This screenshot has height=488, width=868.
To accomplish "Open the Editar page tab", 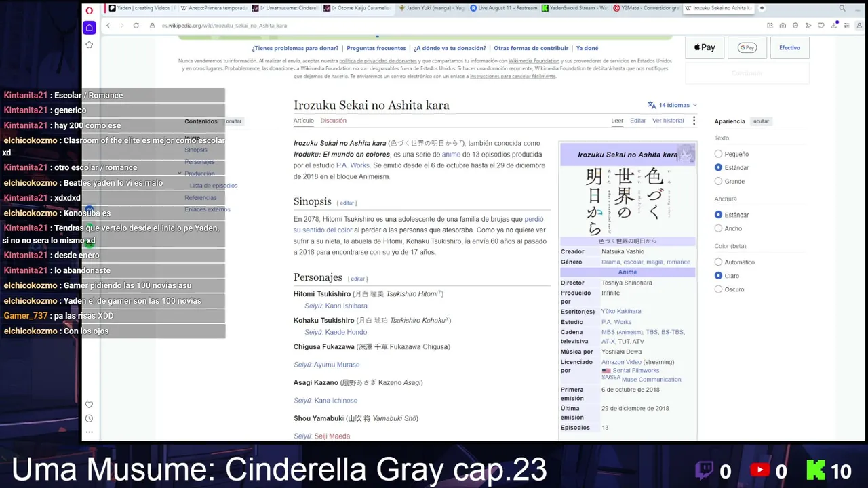I will click(x=637, y=121).
